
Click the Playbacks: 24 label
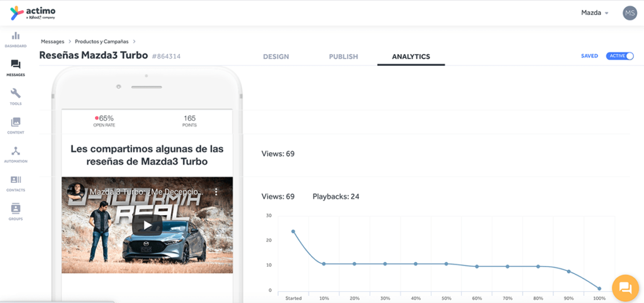click(336, 197)
